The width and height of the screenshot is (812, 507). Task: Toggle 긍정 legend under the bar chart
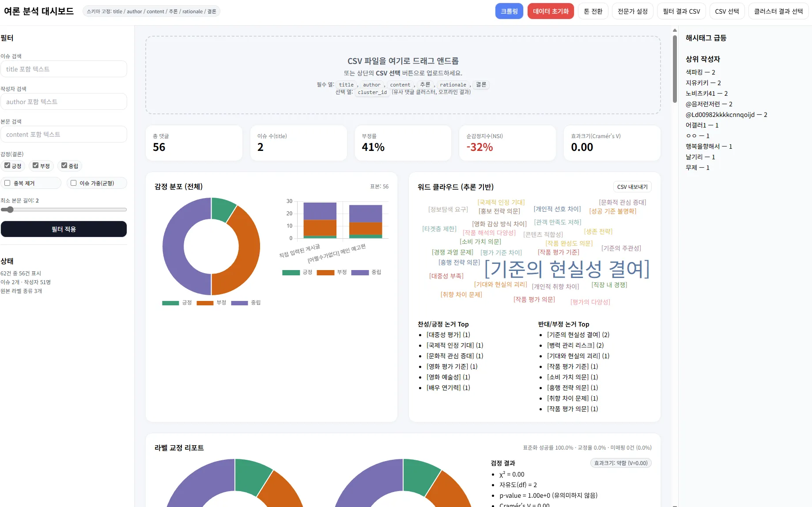pos(297,272)
